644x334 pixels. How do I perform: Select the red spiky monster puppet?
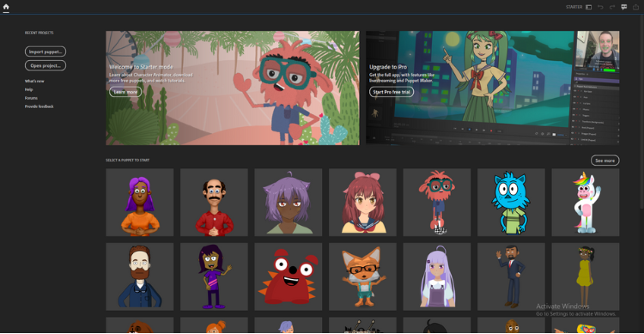289,276
